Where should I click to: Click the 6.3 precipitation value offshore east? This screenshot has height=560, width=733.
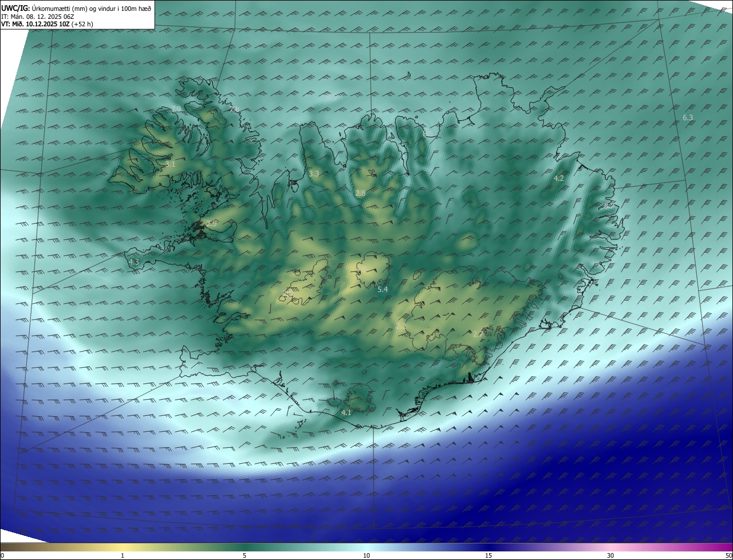(x=688, y=117)
